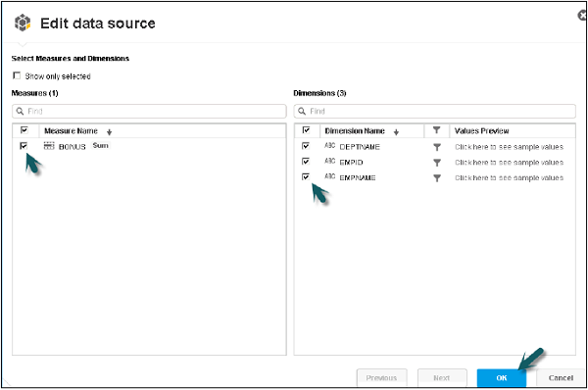Toggle the select-all measures checkbox

(24, 130)
